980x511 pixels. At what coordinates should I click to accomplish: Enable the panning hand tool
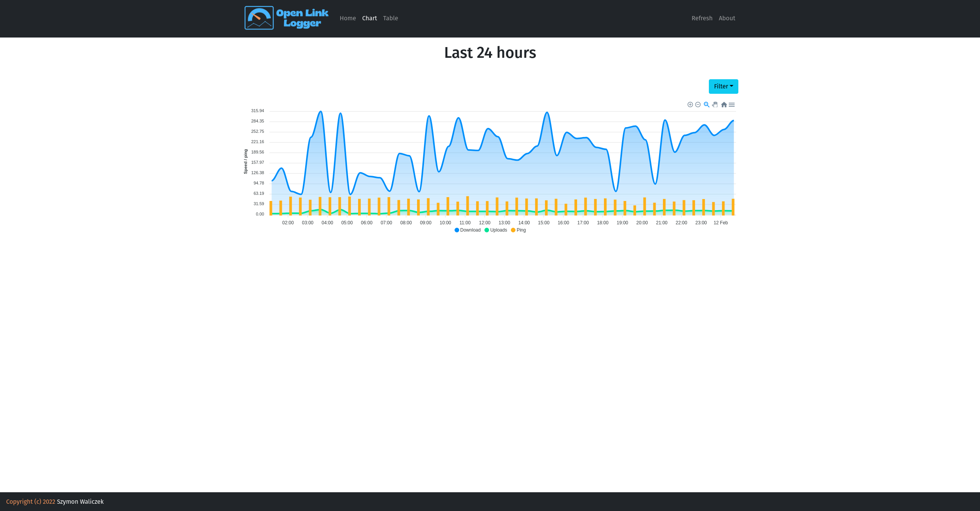pos(715,104)
